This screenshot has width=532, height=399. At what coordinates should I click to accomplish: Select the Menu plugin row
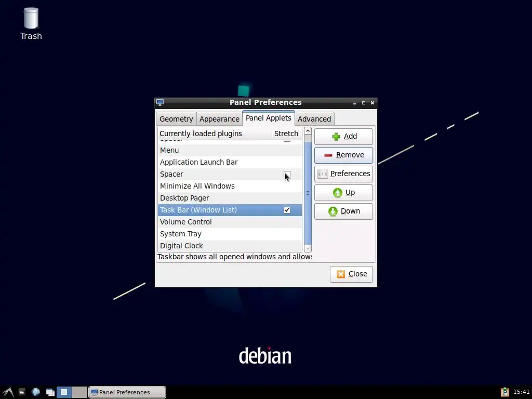pyautogui.click(x=230, y=150)
